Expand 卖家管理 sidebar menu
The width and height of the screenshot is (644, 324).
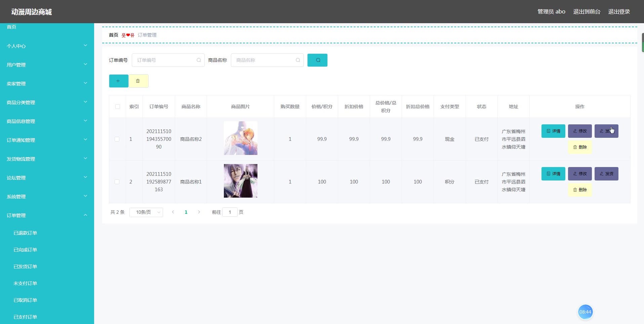coord(47,84)
